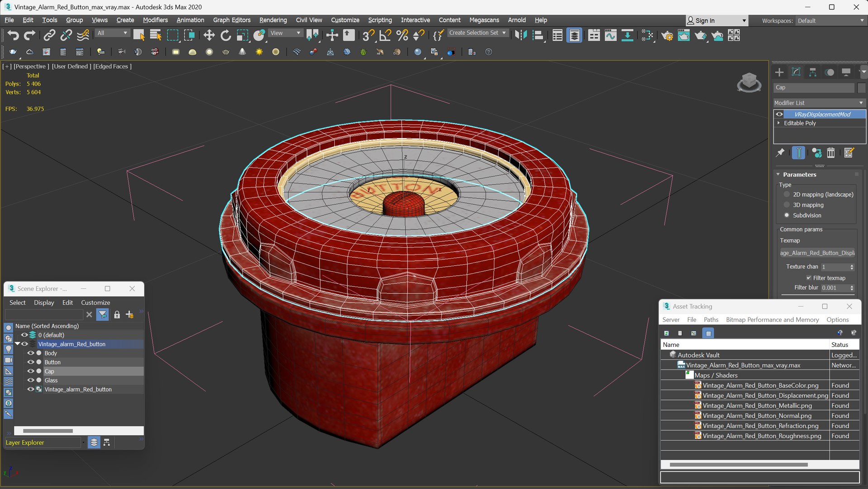This screenshot has width=868, height=489.
Task: Click the Filter blur spinner arrows
Action: point(852,288)
